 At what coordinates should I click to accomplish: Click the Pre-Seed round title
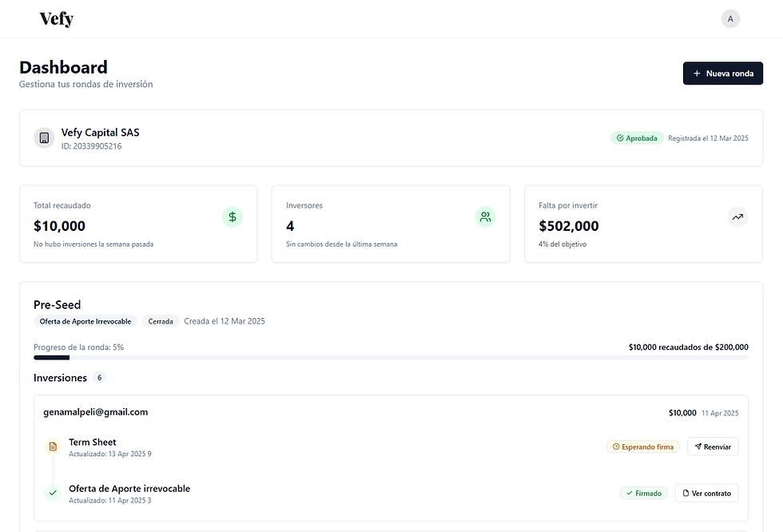pyautogui.click(x=57, y=304)
